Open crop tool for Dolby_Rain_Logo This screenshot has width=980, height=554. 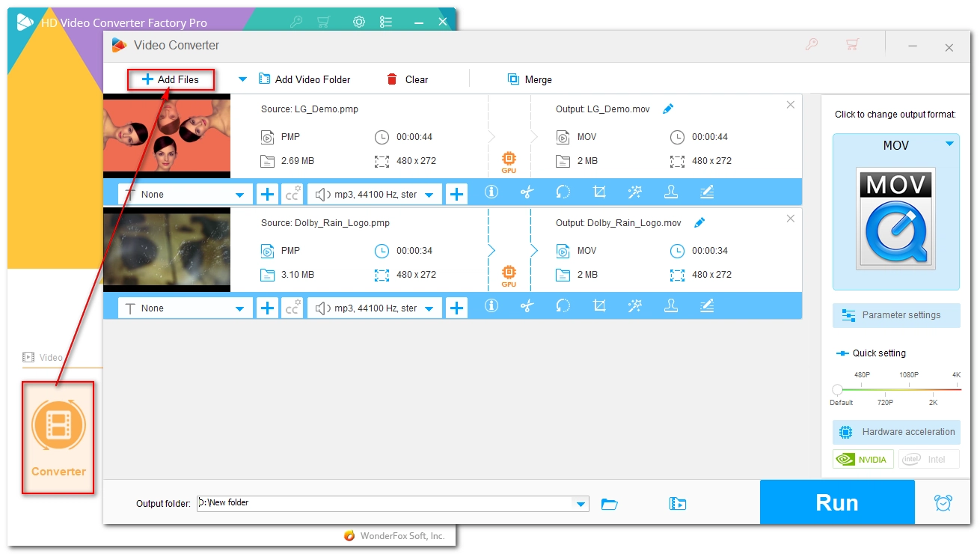coord(599,306)
